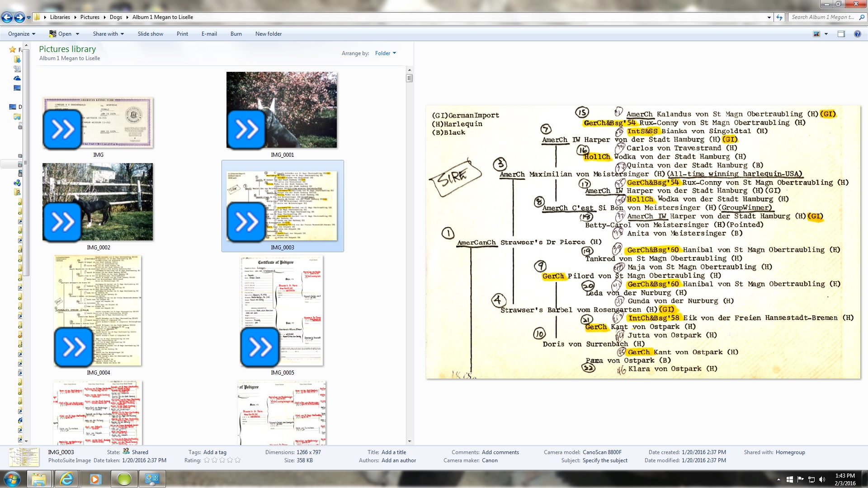
Task: Go forward with the Forward arrow
Action: 19,17
